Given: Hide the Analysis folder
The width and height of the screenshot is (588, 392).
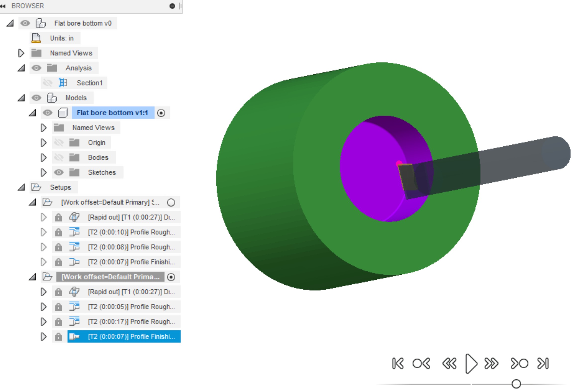Looking at the screenshot, I should coord(37,68).
